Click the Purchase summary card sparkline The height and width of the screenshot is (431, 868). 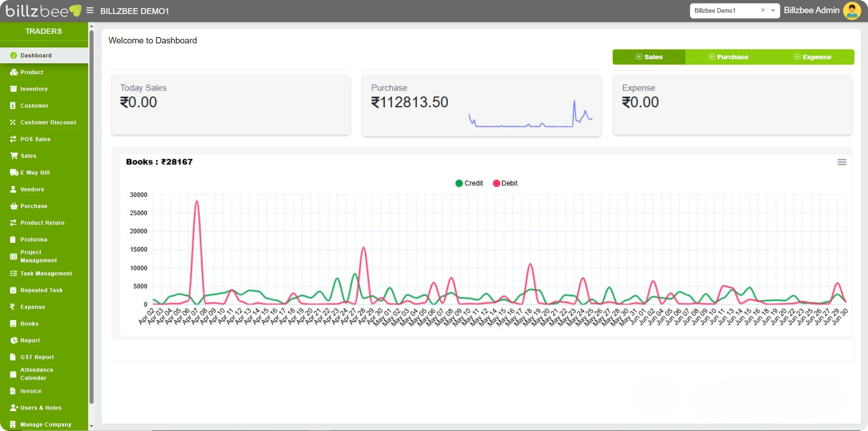[x=530, y=116]
